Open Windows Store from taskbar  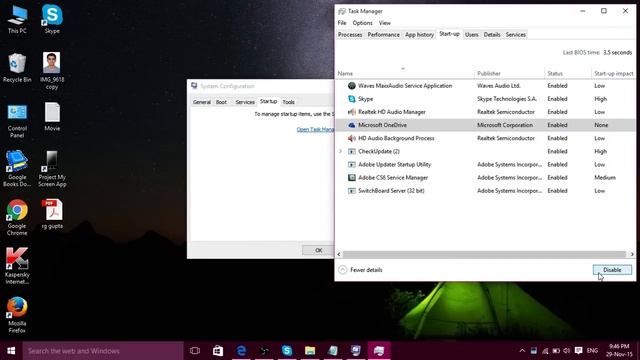tap(218, 351)
